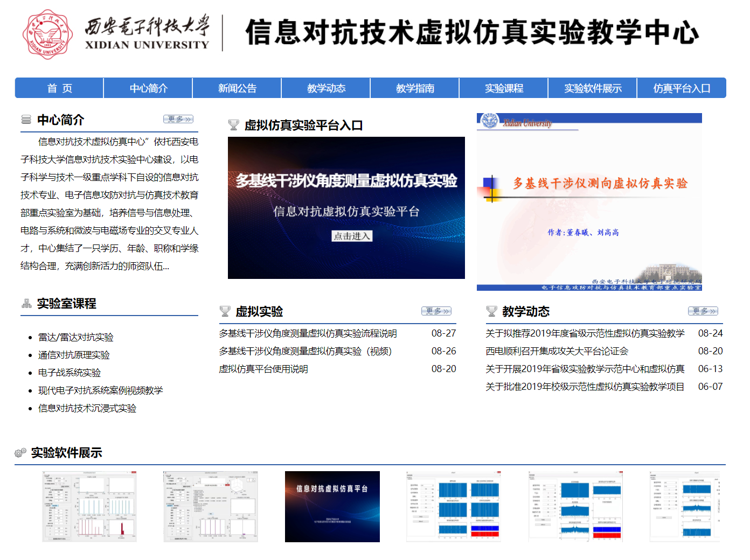Screen dimensions: 750x560
Task: Open the 信息对抗虚拟平台 dark blue software thumbnail
Action: (x=332, y=506)
